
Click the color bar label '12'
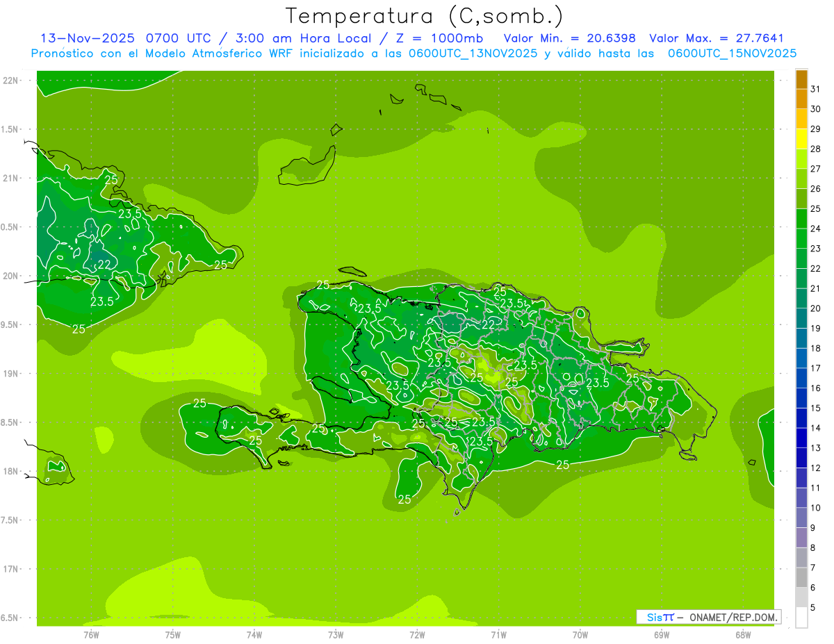click(x=816, y=468)
